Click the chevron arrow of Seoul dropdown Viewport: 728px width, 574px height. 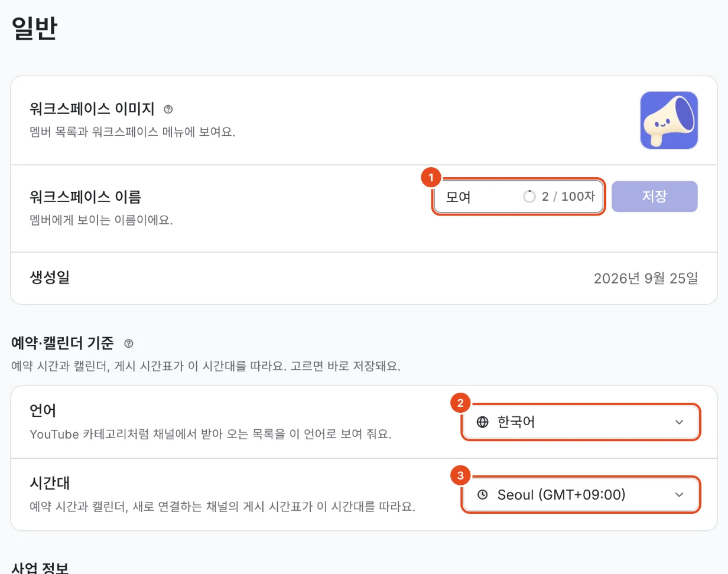(x=679, y=495)
